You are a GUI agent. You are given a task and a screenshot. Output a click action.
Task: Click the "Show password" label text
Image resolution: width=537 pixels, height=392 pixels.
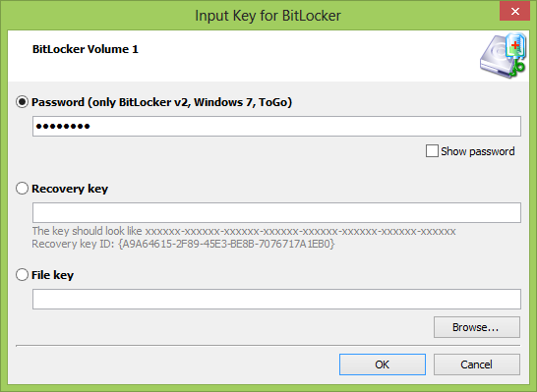point(478,151)
